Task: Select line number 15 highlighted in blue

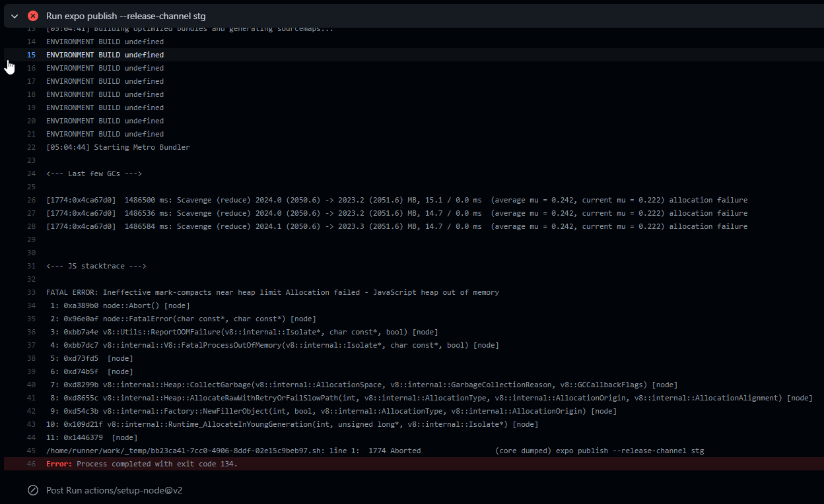Action: coord(30,55)
